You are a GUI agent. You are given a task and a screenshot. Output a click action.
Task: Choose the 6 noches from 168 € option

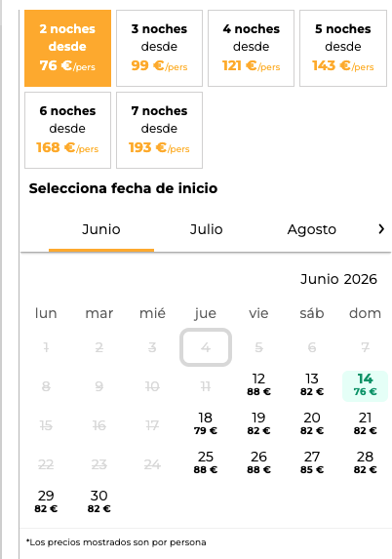67,130
